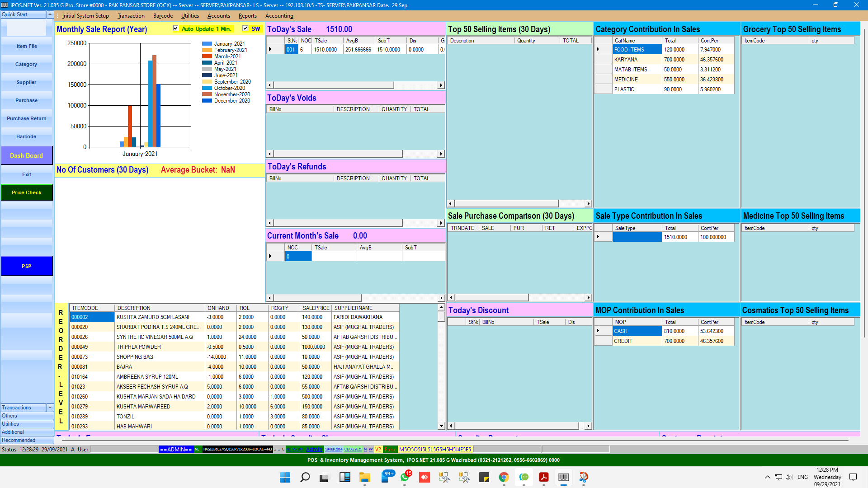Open WhatsApp from the taskbar
This screenshot has height=488, width=868.
click(x=405, y=477)
